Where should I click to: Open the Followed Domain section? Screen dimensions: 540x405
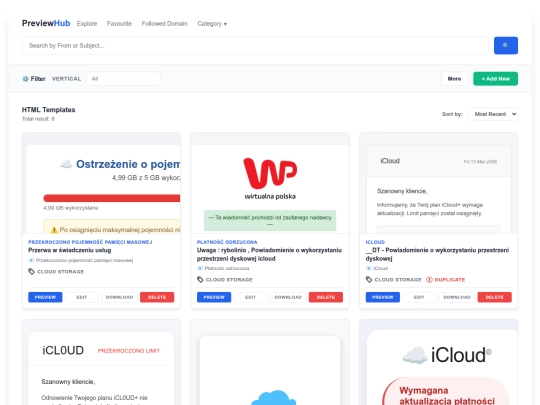pos(165,24)
